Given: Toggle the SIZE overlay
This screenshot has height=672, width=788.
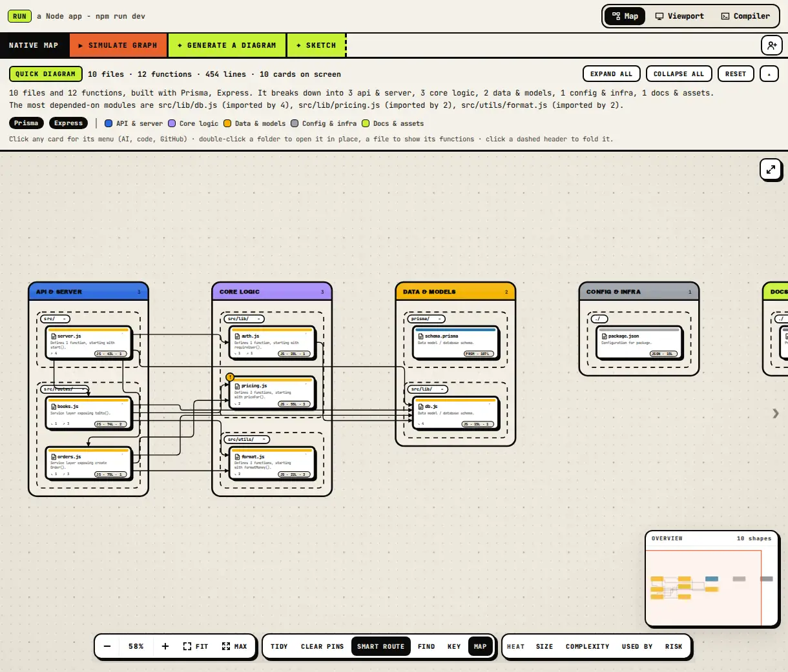Looking at the screenshot, I should pos(544,646).
